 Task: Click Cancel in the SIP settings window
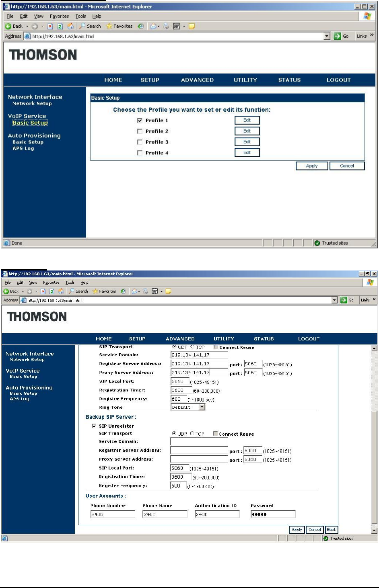(x=315, y=530)
